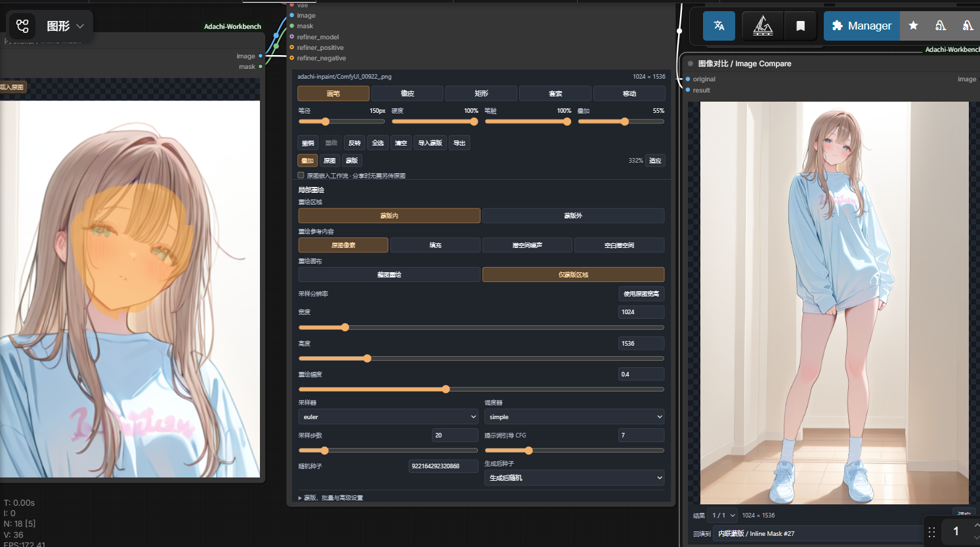This screenshot has height=547, width=980.
Task: Select 仅蒙版区域 canvas option
Action: [x=573, y=275]
